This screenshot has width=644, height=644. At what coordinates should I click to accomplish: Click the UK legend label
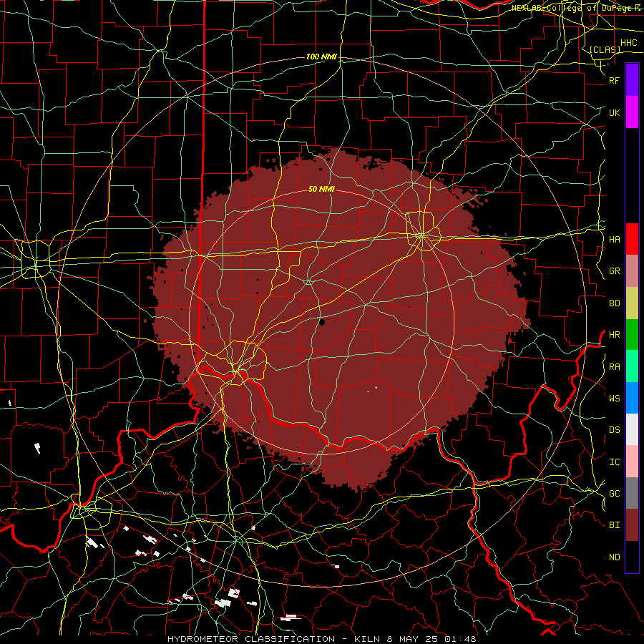click(614, 113)
